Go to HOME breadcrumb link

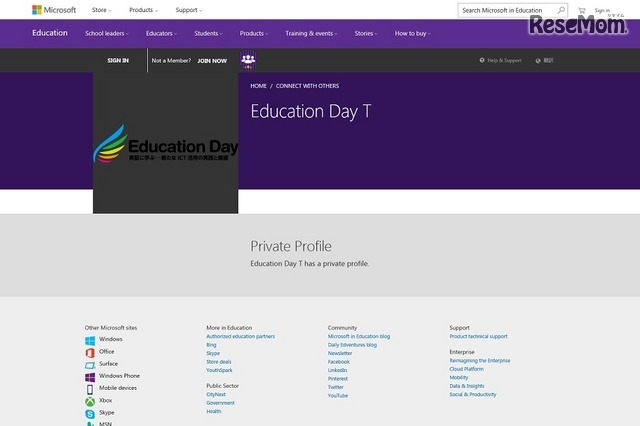pos(258,86)
